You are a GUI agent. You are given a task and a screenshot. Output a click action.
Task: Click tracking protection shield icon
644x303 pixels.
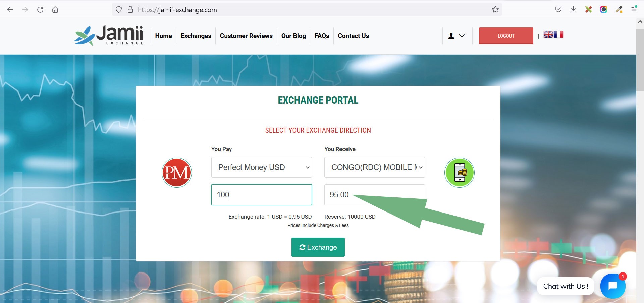pyautogui.click(x=119, y=10)
